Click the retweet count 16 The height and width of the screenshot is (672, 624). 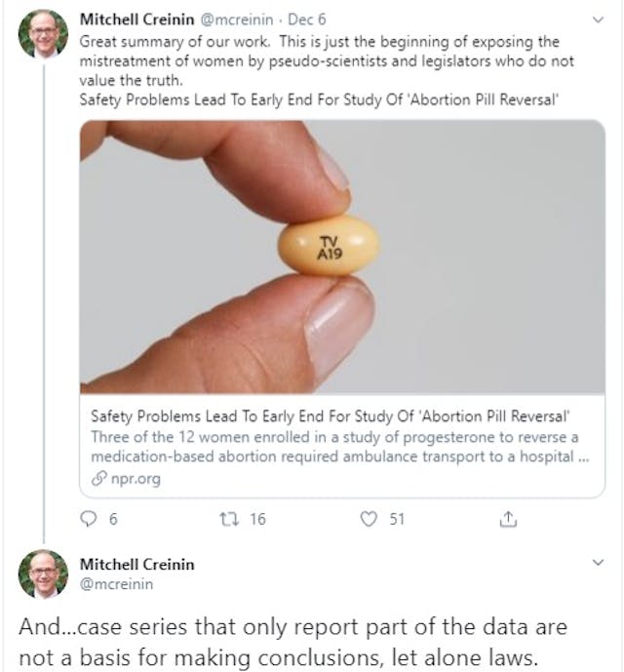coord(257,520)
